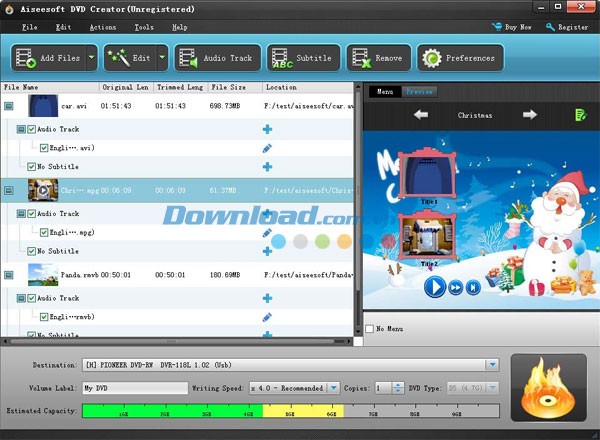Open the Actions menu
Screen dimensions: 600x440
103,27
